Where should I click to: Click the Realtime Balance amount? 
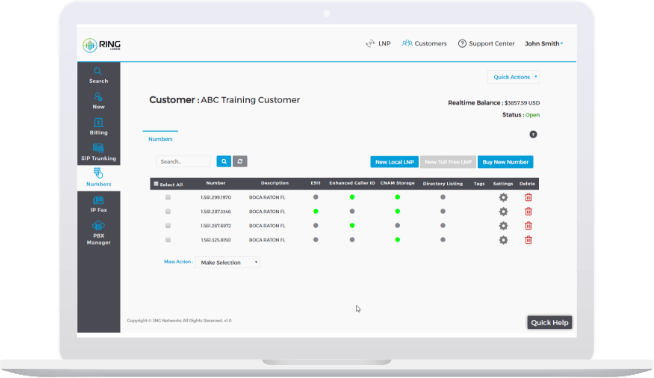(522, 103)
